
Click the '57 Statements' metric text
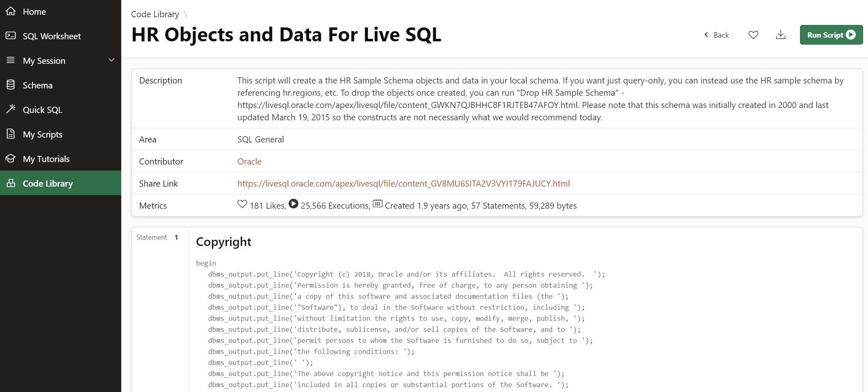click(498, 205)
